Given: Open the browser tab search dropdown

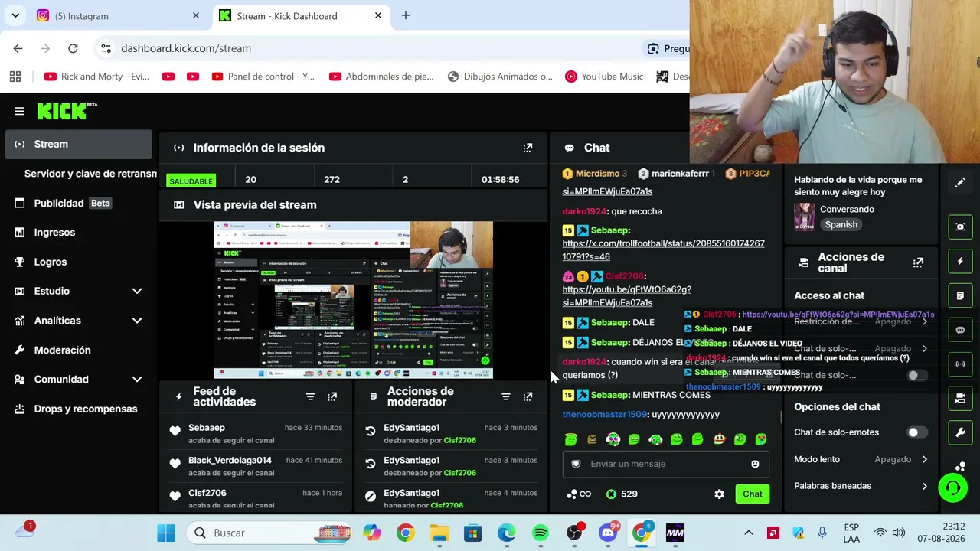Looking at the screenshot, I should [15, 15].
